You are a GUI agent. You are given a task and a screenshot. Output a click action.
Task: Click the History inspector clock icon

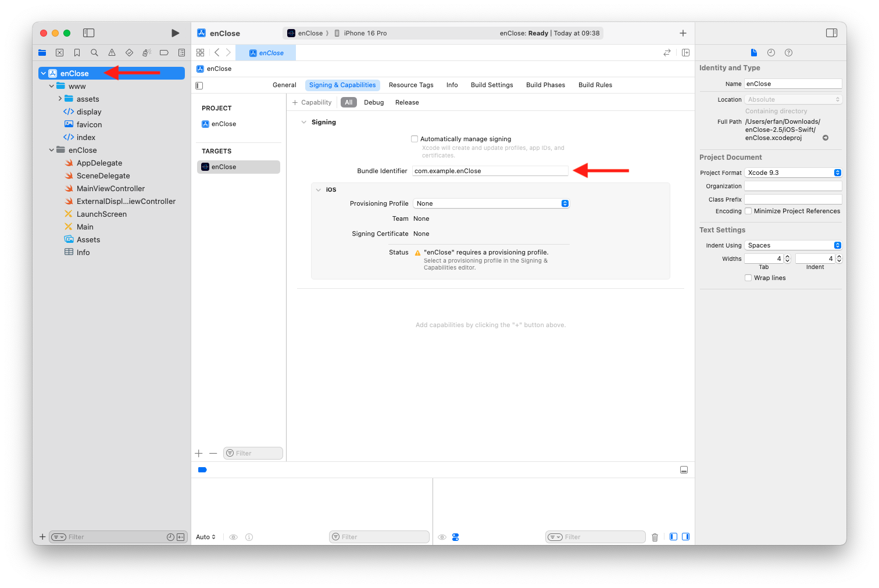coord(771,52)
